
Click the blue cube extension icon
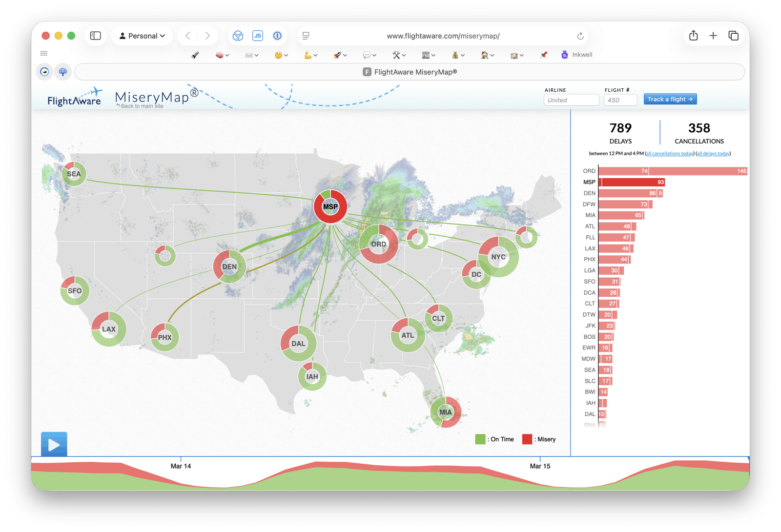(238, 36)
